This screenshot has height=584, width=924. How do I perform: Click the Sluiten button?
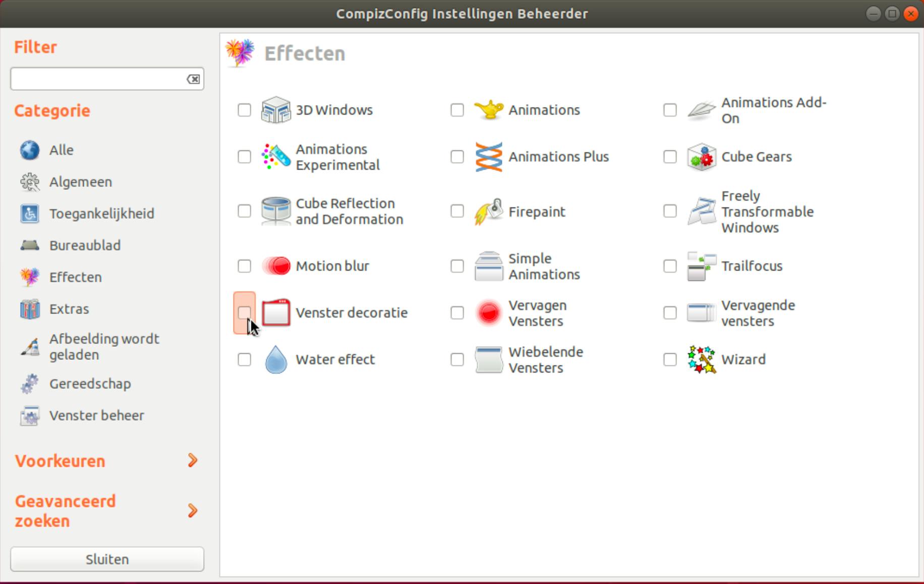click(x=107, y=559)
